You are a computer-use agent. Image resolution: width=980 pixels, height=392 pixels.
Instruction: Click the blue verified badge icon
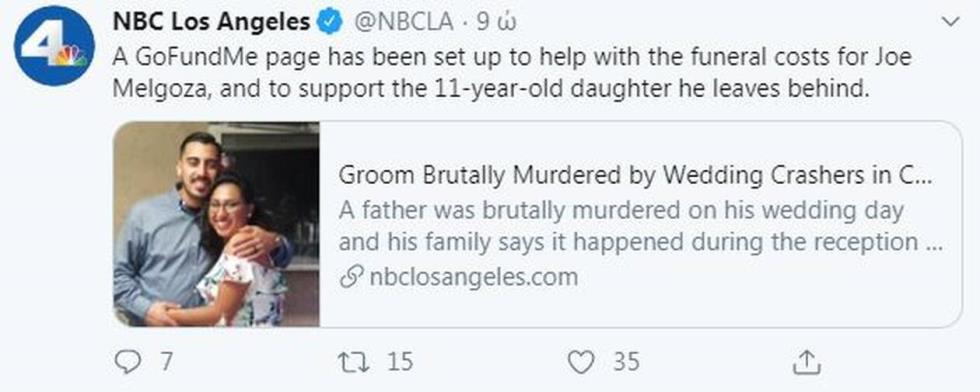[331, 23]
